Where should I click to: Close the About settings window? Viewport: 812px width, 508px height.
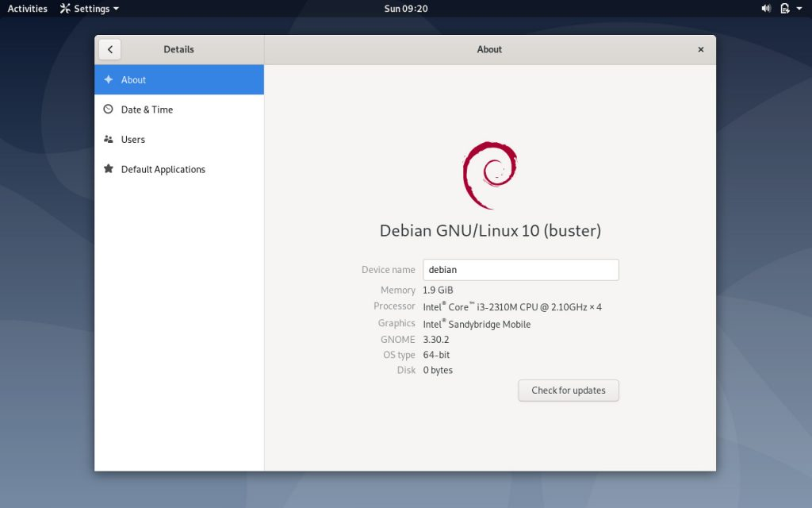(x=701, y=49)
